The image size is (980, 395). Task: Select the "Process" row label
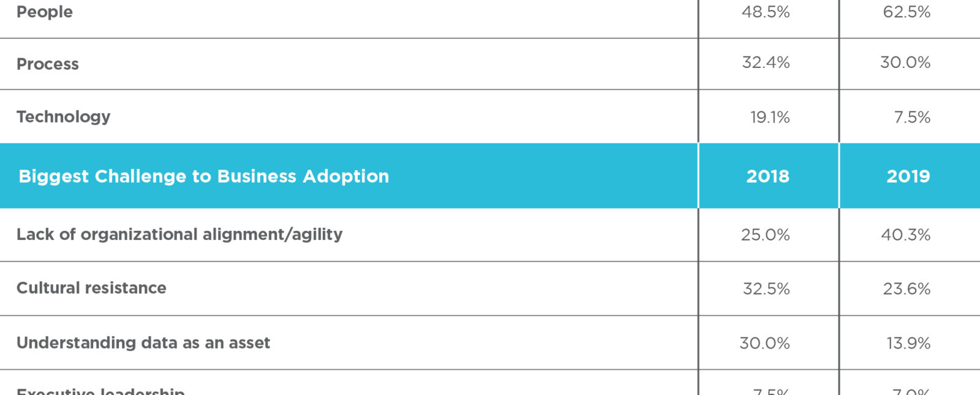point(48,64)
